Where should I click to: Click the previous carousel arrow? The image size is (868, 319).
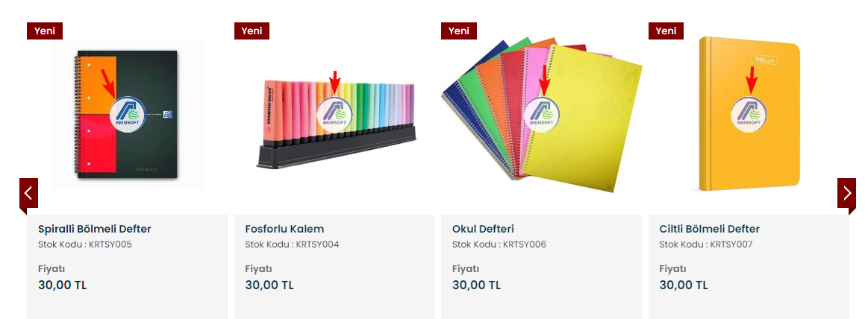(x=29, y=194)
